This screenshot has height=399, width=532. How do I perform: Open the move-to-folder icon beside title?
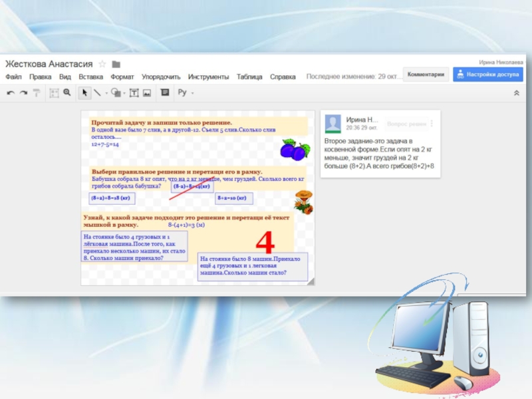[x=116, y=65]
